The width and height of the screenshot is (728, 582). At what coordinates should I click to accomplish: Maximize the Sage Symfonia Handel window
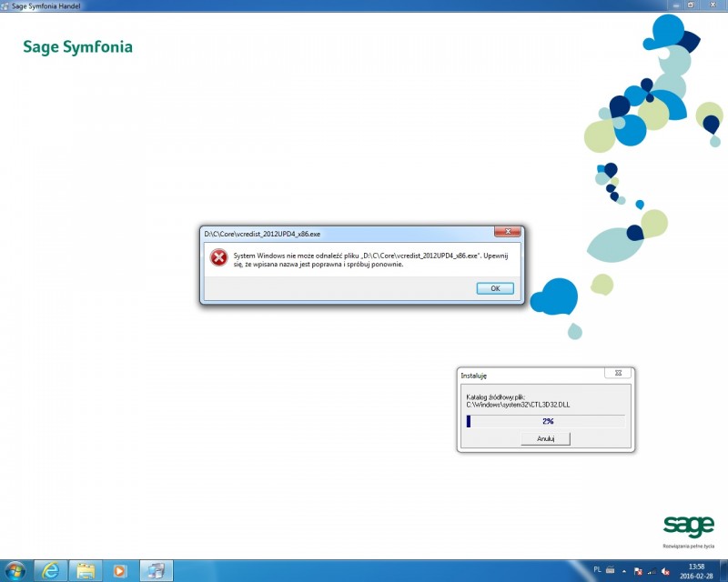click(691, 5)
